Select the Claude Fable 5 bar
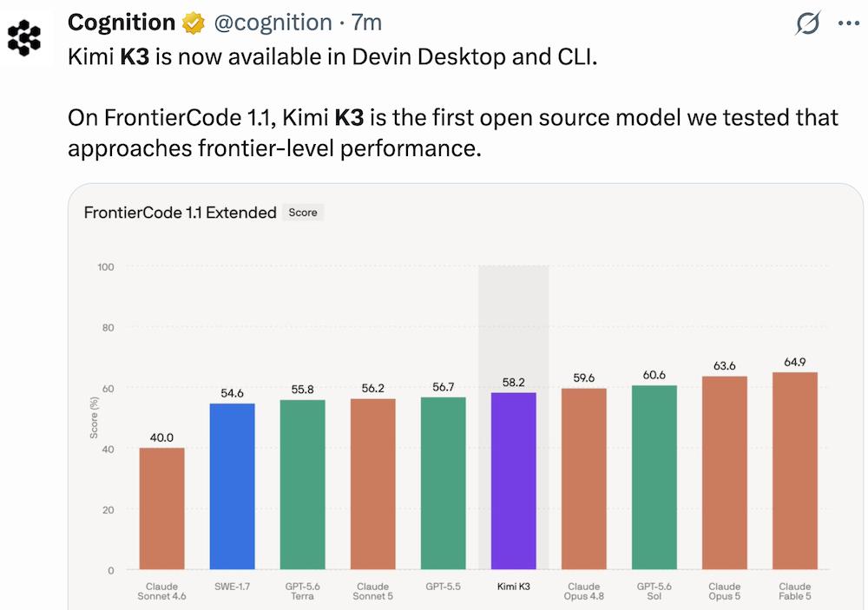Screen dimensions: 868x610 coord(795,471)
